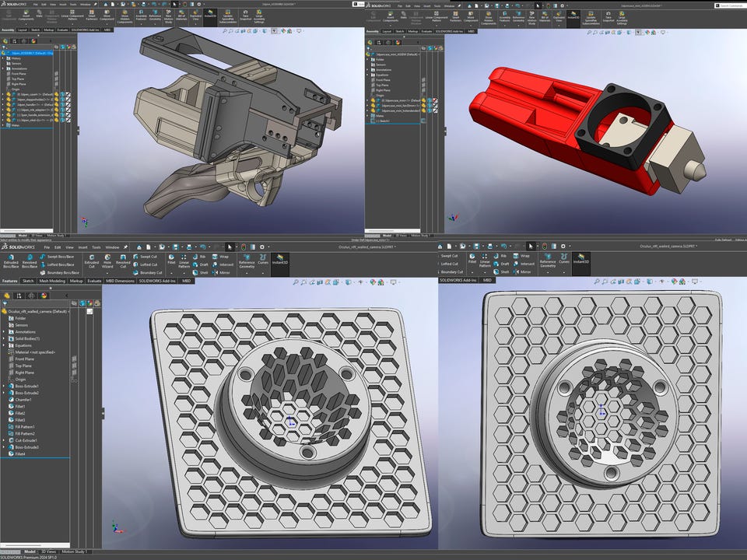Click Exploded View in top-right assembly ribbon
Image resolution: width=747 pixels, height=560 pixels.
pos(559,16)
